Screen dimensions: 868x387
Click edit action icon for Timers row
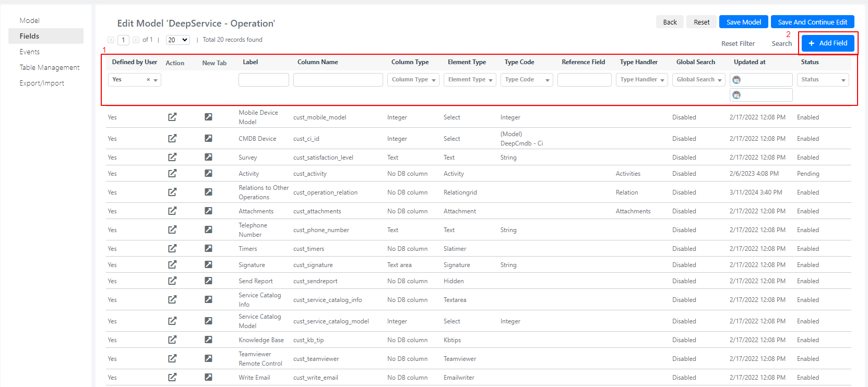click(172, 248)
